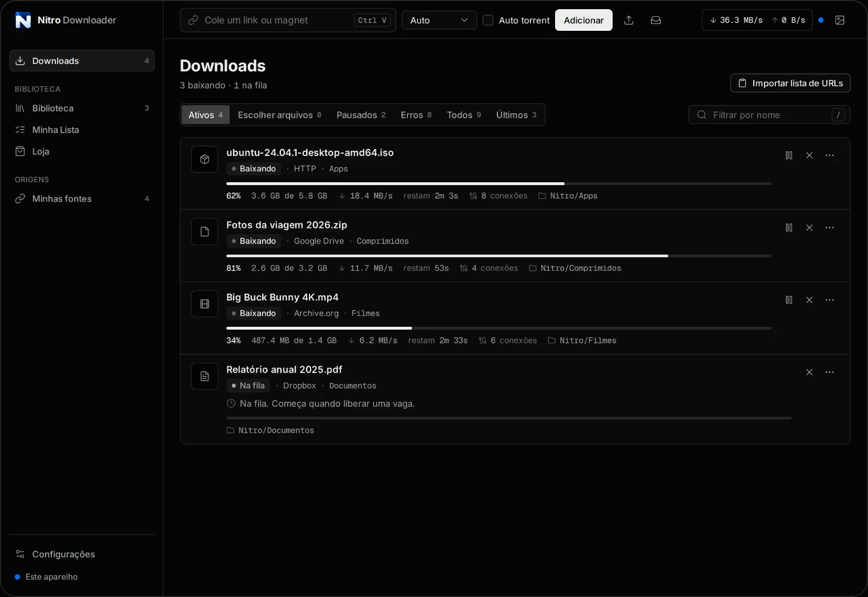Toggle the Auto torrent checkbox

488,20
